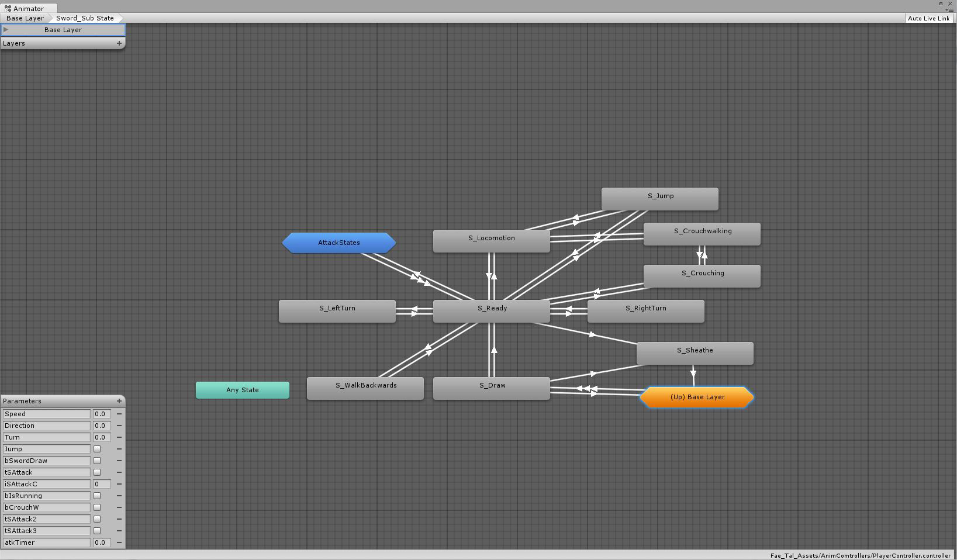
Task: Select the S_Crouchwalking state node
Action: click(x=702, y=234)
